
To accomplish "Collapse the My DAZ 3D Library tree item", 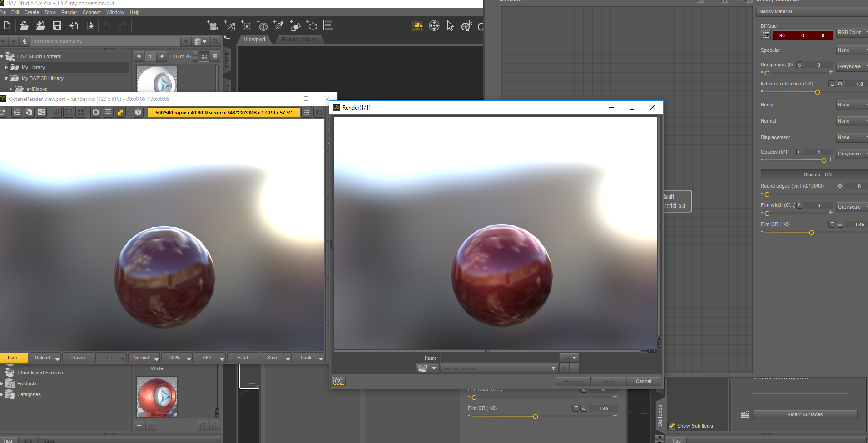I will coord(6,78).
